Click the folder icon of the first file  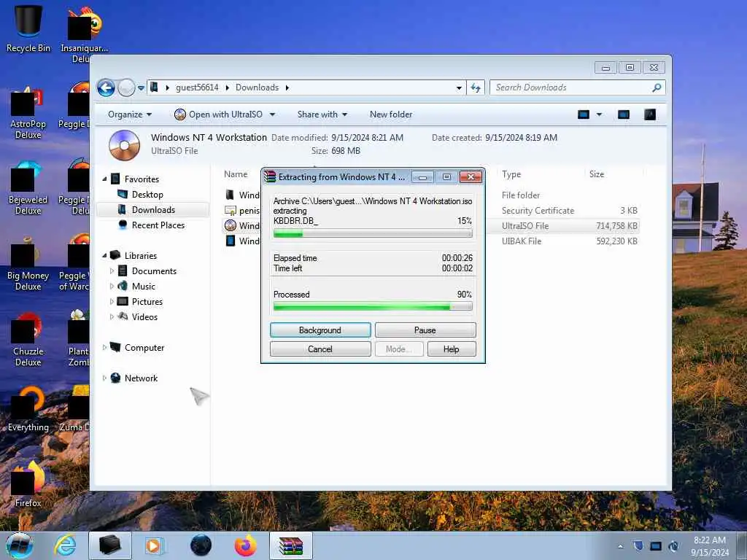[230, 195]
